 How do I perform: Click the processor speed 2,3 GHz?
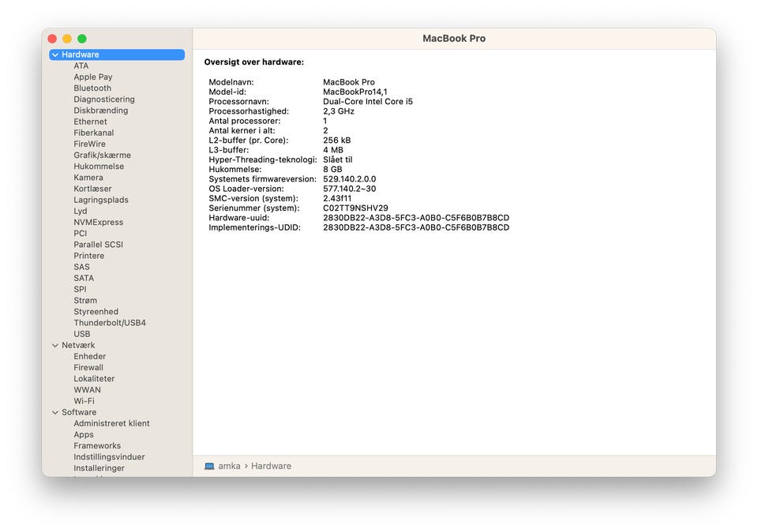click(x=339, y=111)
